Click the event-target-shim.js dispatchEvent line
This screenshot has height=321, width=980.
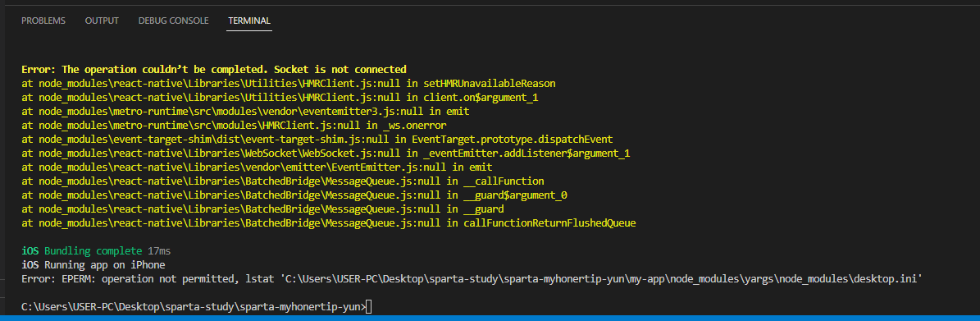(x=317, y=139)
